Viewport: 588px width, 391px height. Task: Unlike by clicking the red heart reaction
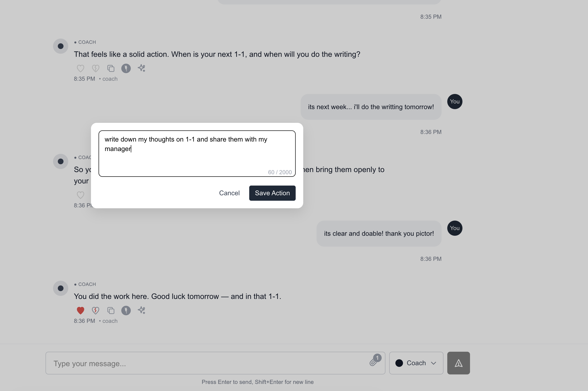point(80,311)
